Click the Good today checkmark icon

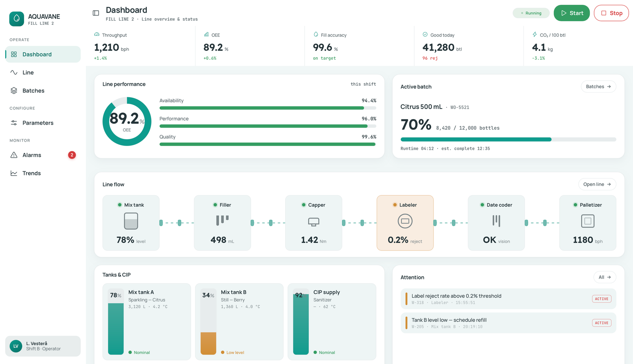coord(425,34)
